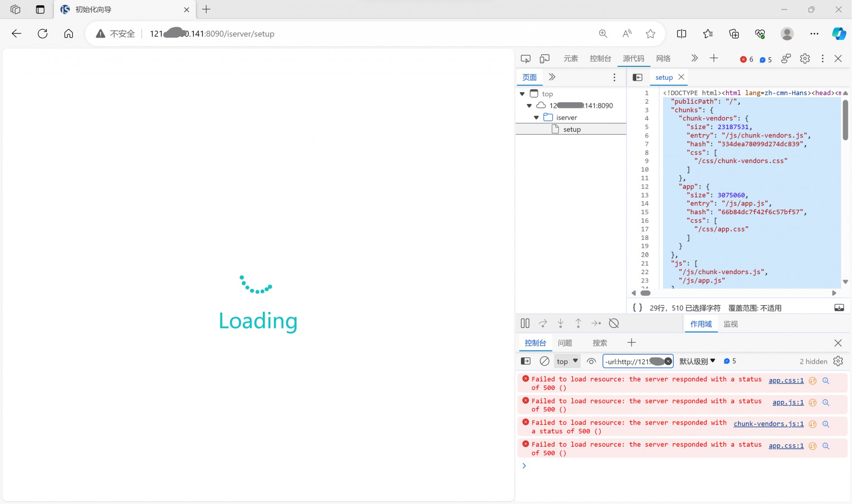Deactivate breakpoints toggle
The width and height of the screenshot is (852, 504).
click(x=614, y=323)
